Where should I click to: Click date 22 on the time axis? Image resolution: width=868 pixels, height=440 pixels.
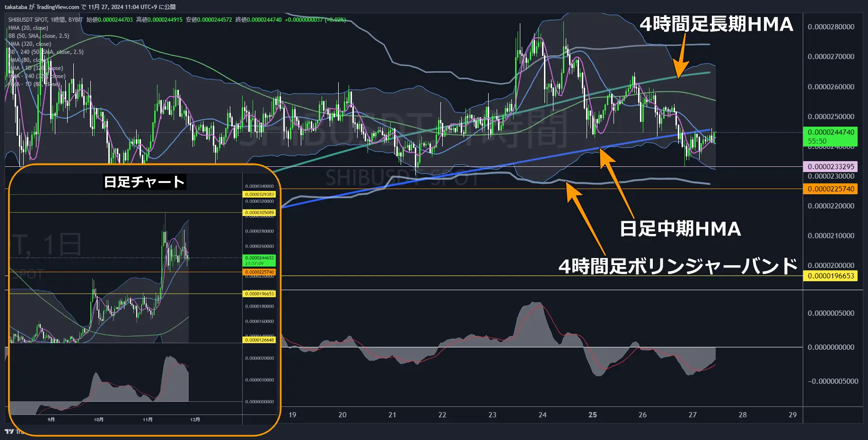(x=442, y=415)
